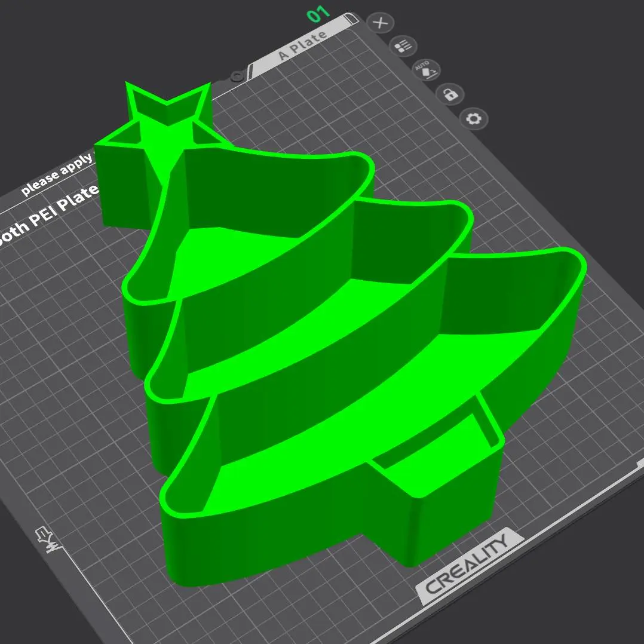This screenshot has height=644, width=644.
Task: Open the plate arrange list icon
Action: [403, 46]
